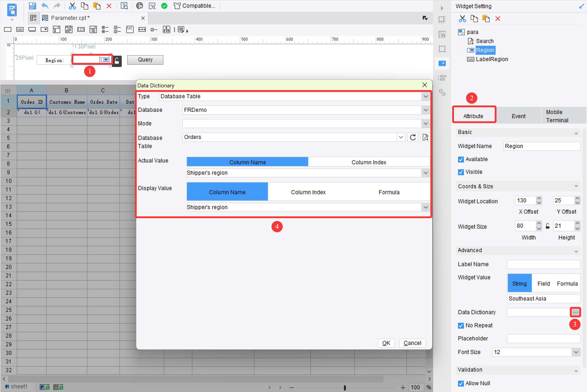Select the Save icon in the toolbar

33,6
